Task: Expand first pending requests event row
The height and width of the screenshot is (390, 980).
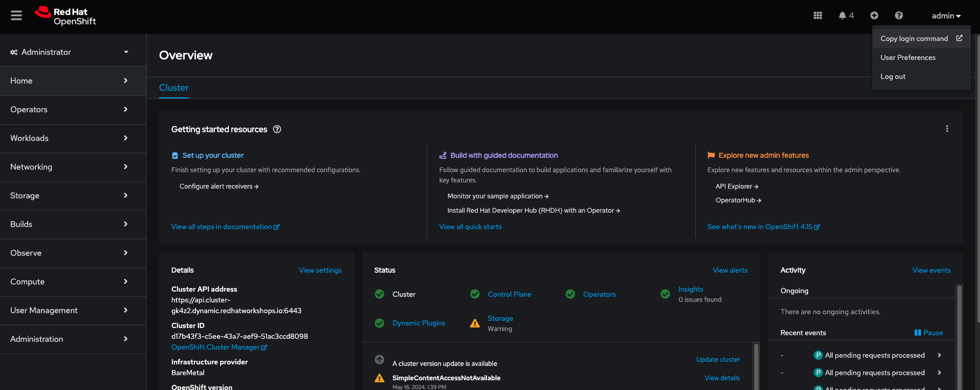Action: point(939,355)
